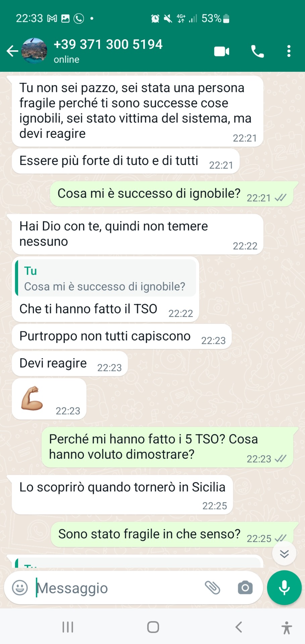Open the accessibility shortcut icon

click(287, 628)
